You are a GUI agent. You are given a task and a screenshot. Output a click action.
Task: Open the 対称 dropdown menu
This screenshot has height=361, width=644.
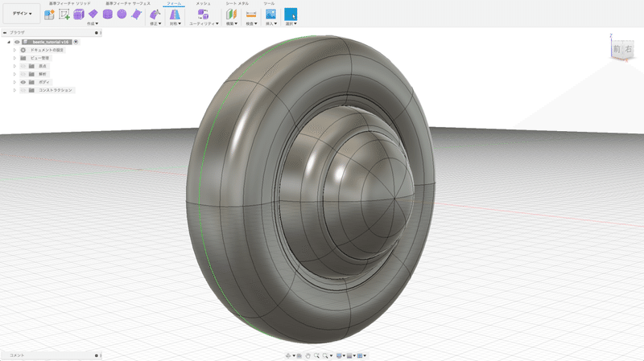click(175, 24)
